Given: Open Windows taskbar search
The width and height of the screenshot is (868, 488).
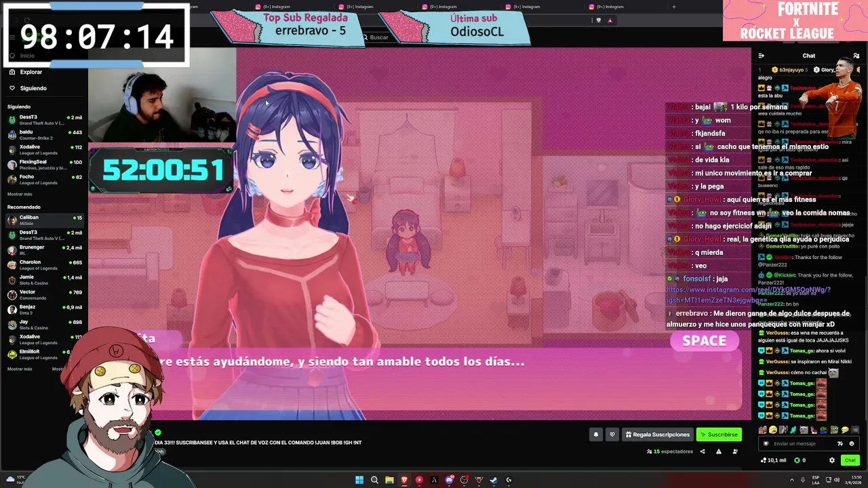Looking at the screenshot, I should click(374, 480).
